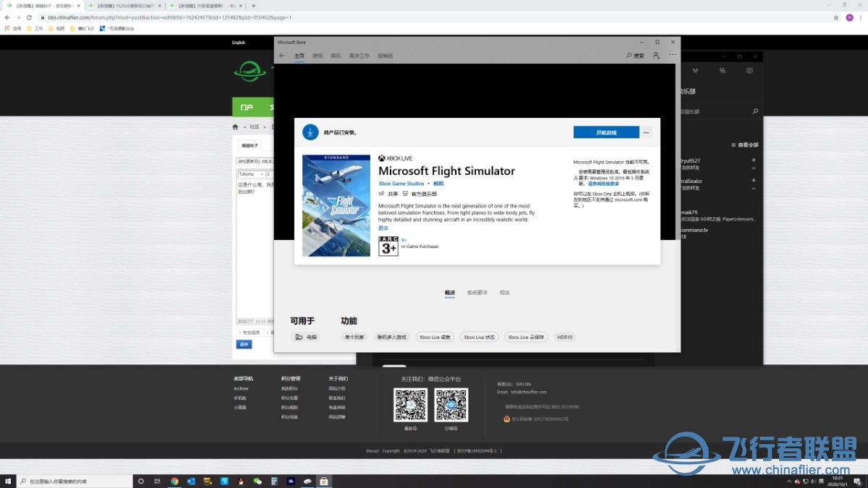868x488 pixels.
Task: Open the Store top-right more menu
Action: point(673,55)
